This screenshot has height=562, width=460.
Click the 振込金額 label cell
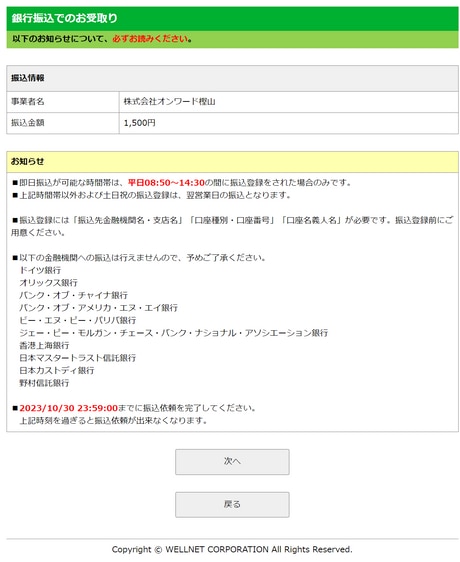tap(63, 123)
